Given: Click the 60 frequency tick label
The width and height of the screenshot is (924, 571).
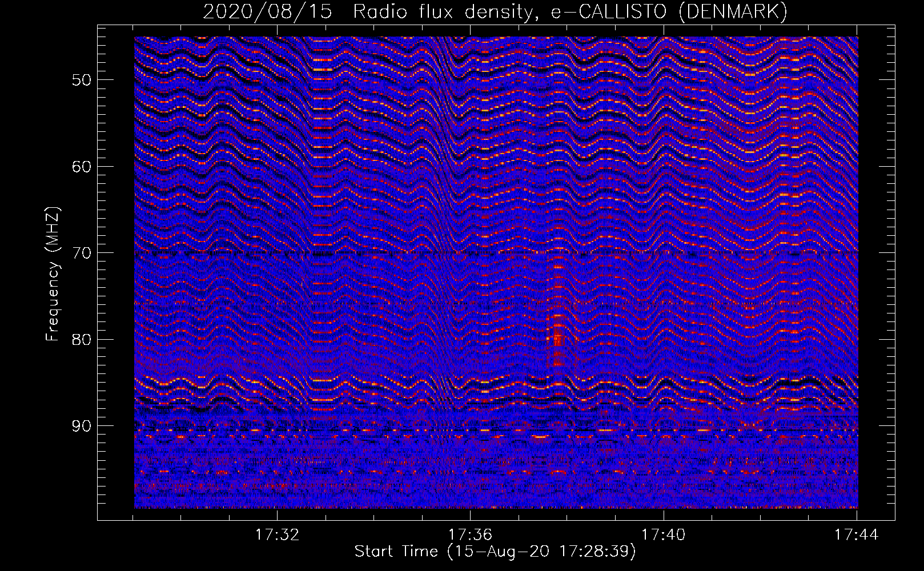Looking at the screenshot, I should [81, 167].
